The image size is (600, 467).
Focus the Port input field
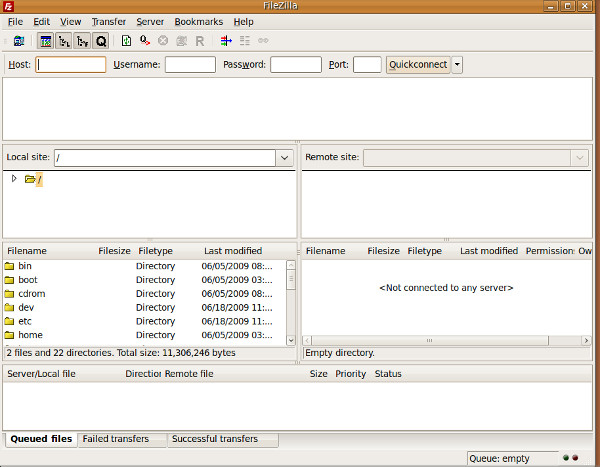click(x=367, y=65)
